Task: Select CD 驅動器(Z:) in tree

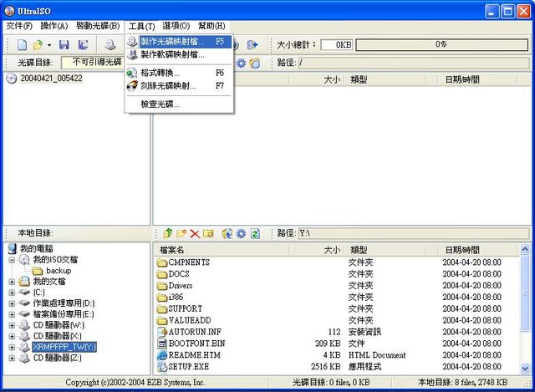Action: coord(58,359)
